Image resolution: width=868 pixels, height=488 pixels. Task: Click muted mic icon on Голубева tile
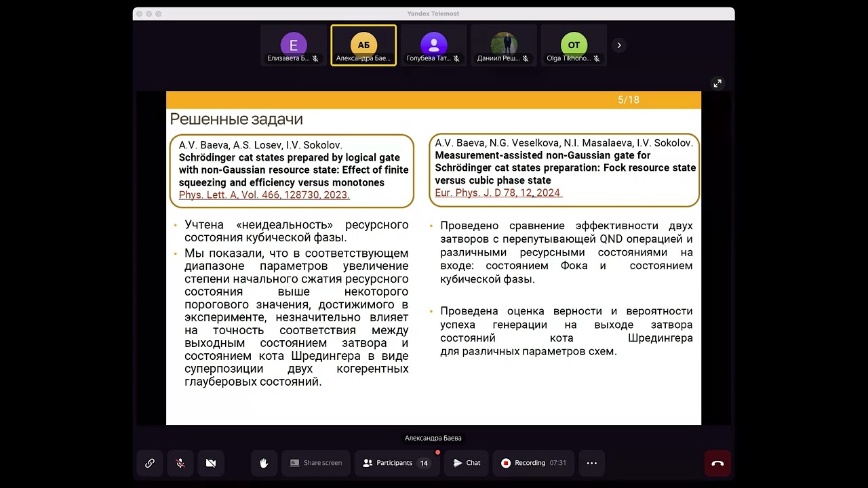tap(456, 58)
